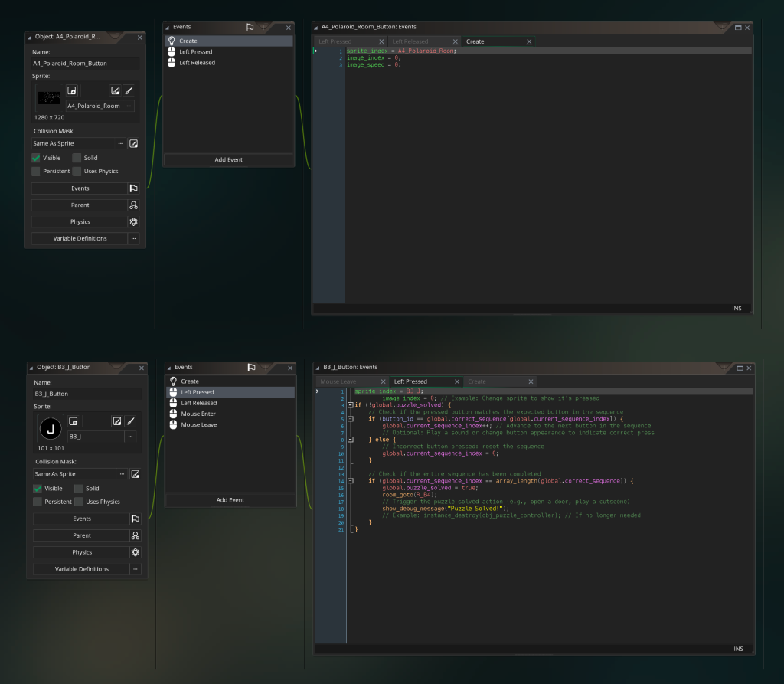Image resolution: width=784 pixels, height=684 pixels.
Task: Click the B3_J sprite thumbnail preview
Action: click(x=51, y=428)
